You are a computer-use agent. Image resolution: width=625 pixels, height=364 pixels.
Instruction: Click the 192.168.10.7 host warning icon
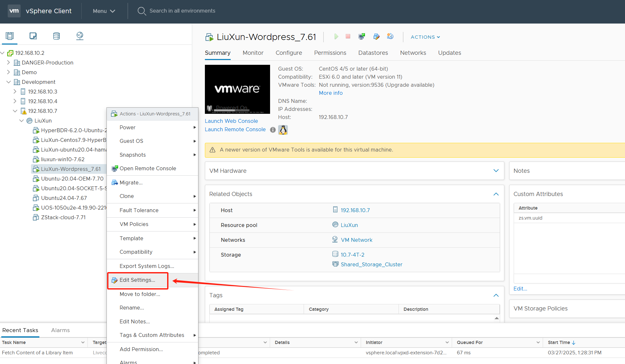tap(23, 111)
